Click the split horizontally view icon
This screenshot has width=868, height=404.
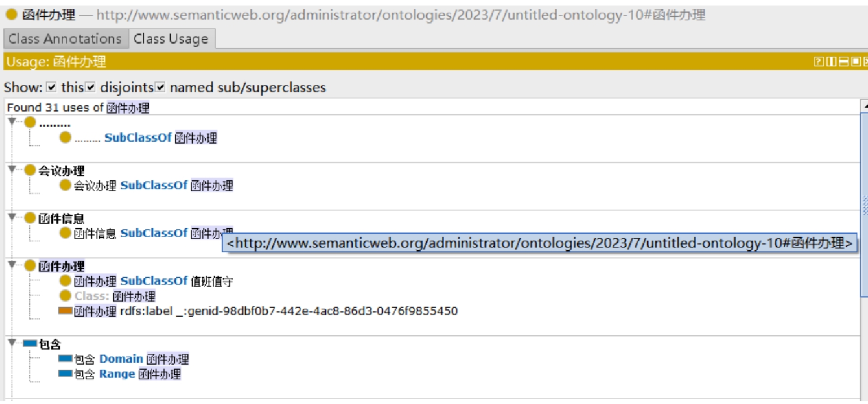click(843, 61)
